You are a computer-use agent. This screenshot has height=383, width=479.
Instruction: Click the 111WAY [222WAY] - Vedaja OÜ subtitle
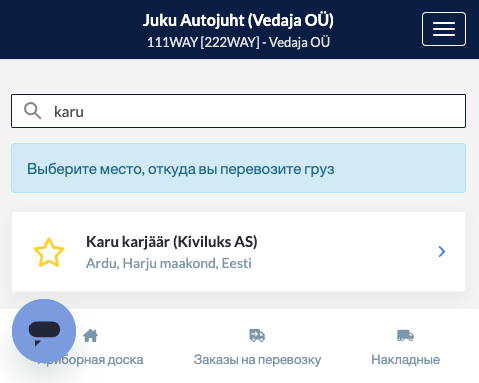238,42
